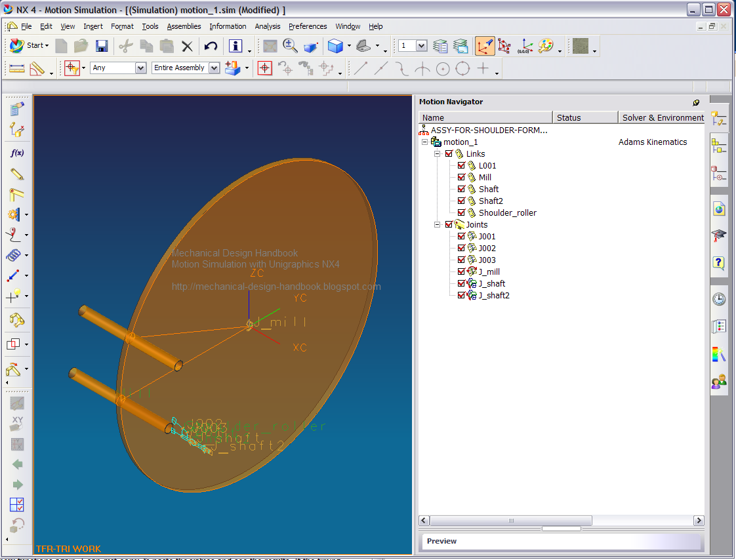This screenshot has height=560, width=736.
Task: Open the Help question mark tab
Action: click(x=719, y=262)
